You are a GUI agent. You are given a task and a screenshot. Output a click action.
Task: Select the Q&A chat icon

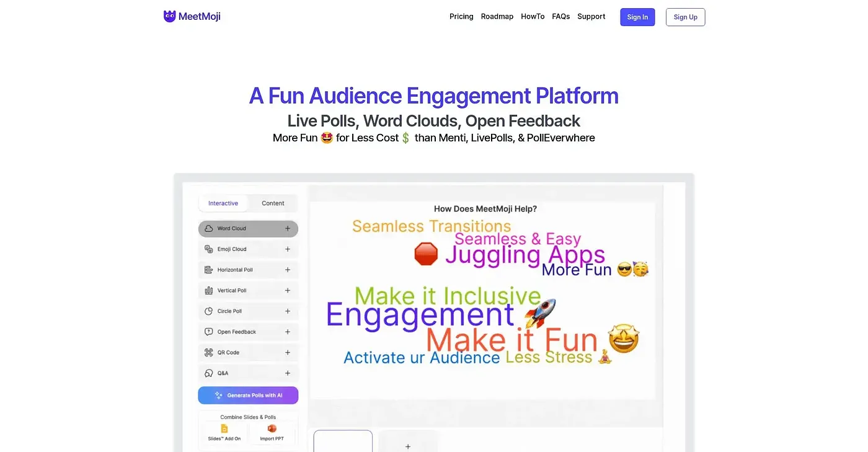209,373
